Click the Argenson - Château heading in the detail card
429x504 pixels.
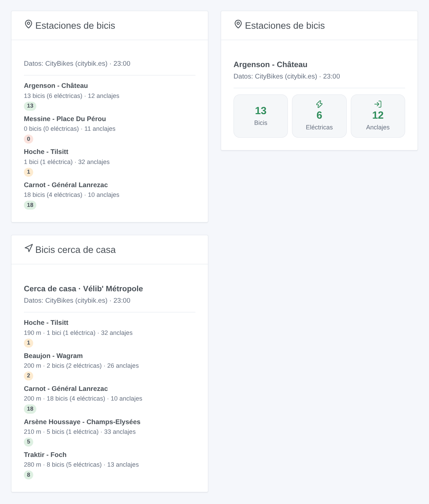click(x=270, y=64)
